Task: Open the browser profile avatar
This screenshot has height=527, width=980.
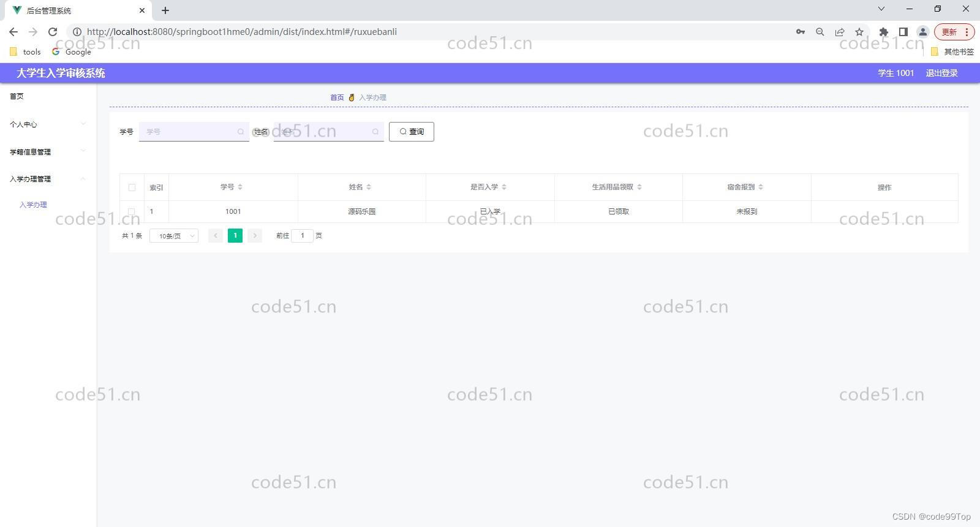Action: (923, 32)
